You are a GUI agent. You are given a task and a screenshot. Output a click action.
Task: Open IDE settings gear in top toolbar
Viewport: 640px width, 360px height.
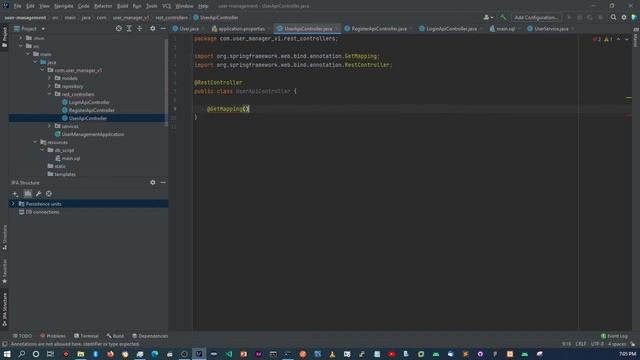tap(624, 18)
